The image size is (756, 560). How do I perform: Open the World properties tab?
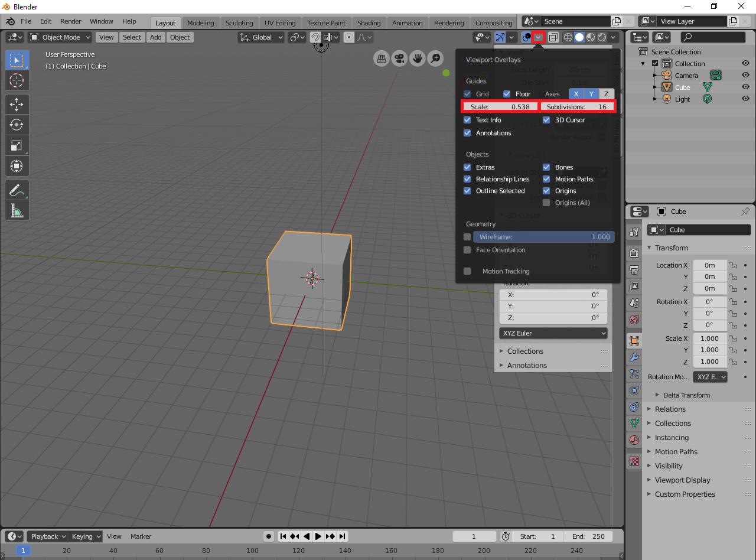tap(634, 320)
